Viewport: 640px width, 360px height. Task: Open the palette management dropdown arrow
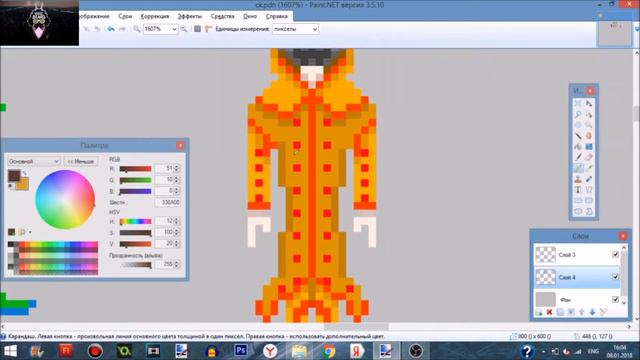click(x=30, y=233)
